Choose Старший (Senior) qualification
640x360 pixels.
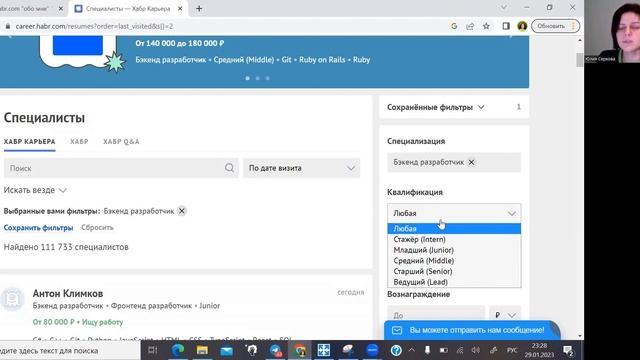pyautogui.click(x=454, y=271)
